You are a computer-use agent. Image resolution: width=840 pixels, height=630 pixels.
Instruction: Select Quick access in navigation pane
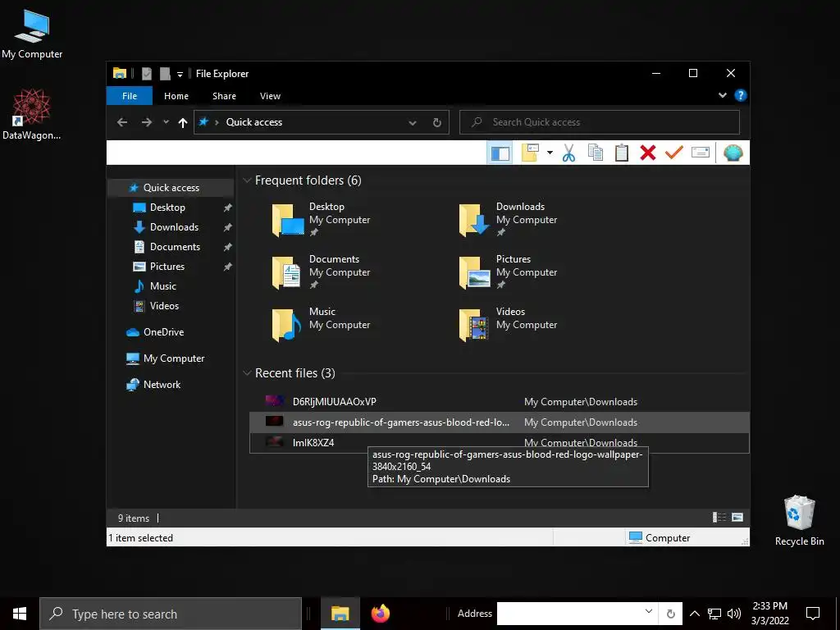point(171,188)
